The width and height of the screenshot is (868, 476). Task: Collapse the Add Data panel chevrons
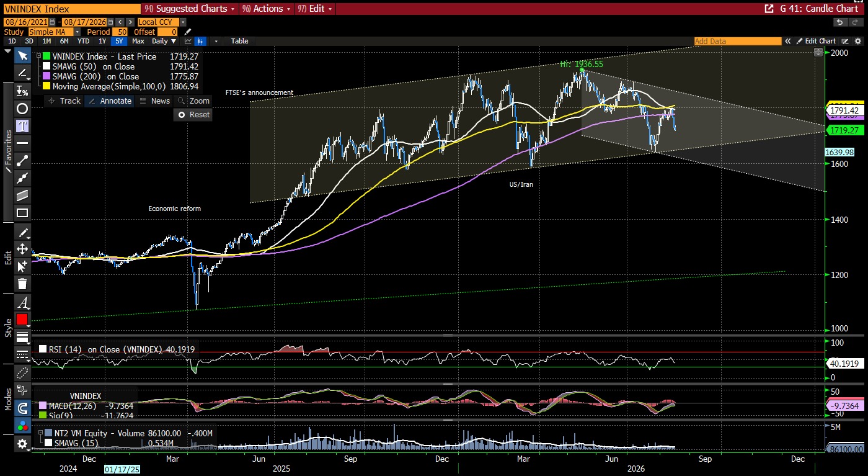788,41
